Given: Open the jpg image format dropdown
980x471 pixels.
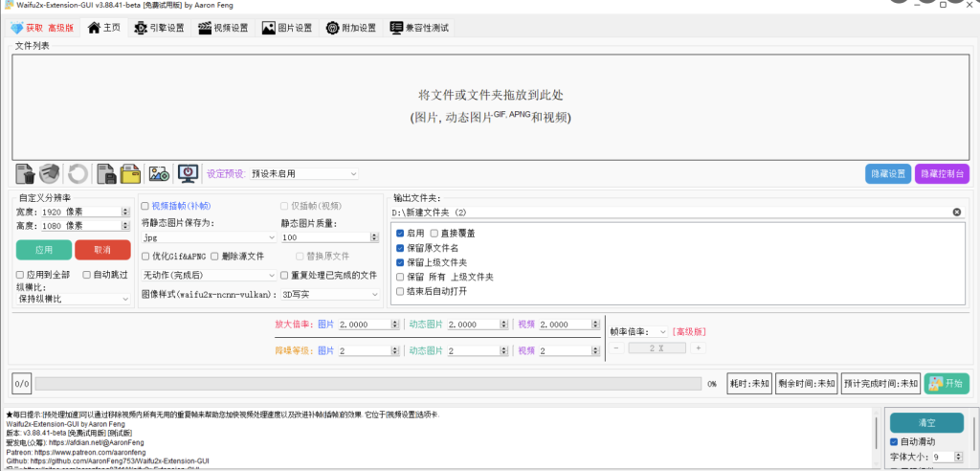Looking at the screenshot, I should pos(209,237).
